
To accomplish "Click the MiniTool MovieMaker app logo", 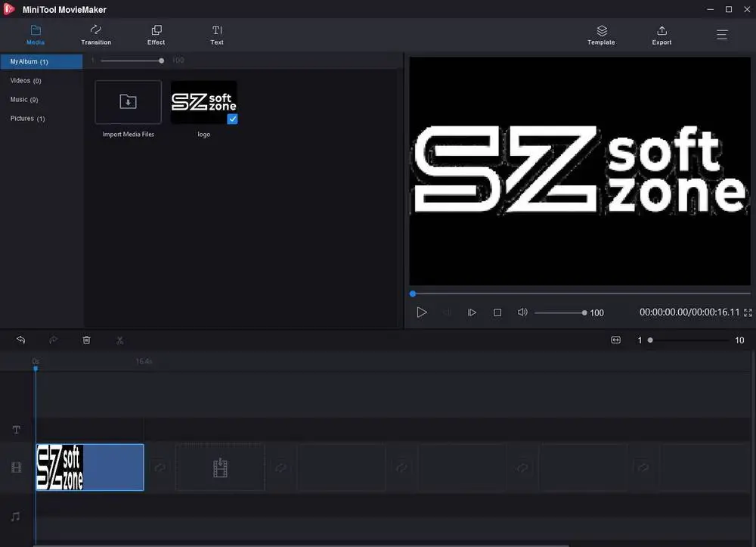I will 9,9.
